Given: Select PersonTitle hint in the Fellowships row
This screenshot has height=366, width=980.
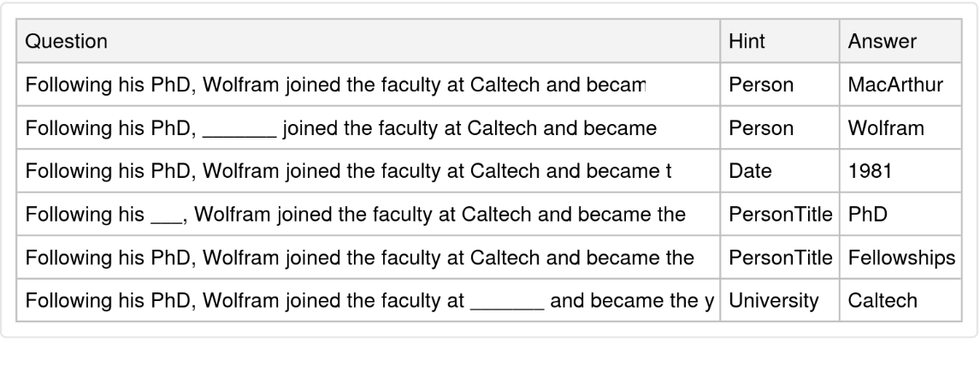Looking at the screenshot, I should (778, 258).
